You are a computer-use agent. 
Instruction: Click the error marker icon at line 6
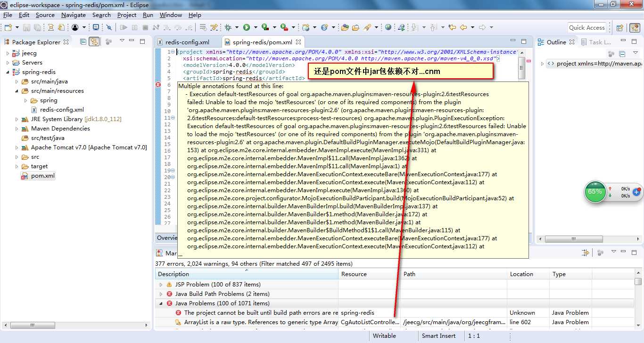pos(158,85)
